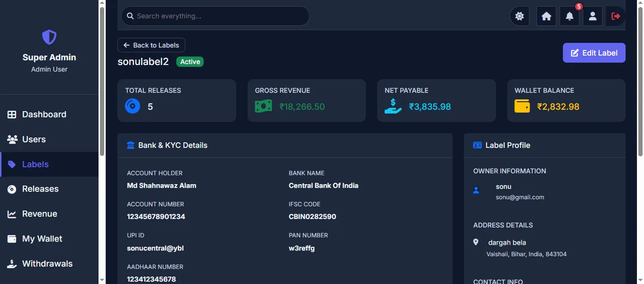
Task: Click the Back to Labels button
Action: coord(151,45)
